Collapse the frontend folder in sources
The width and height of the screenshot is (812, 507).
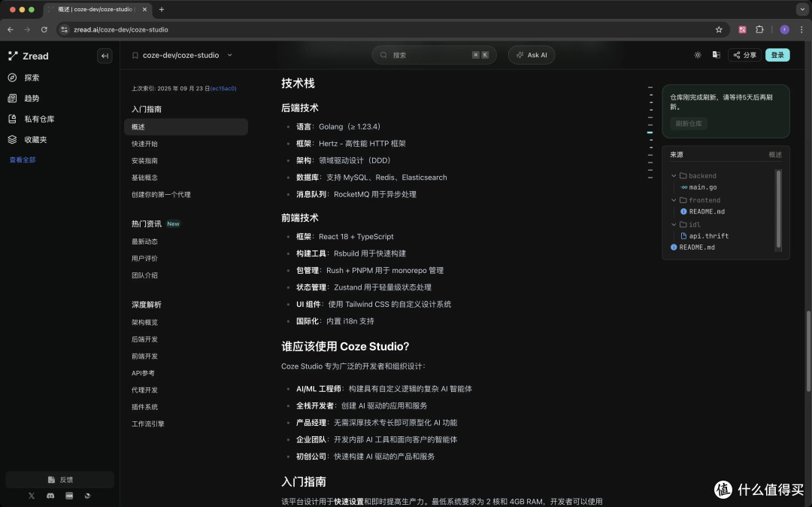coord(674,200)
